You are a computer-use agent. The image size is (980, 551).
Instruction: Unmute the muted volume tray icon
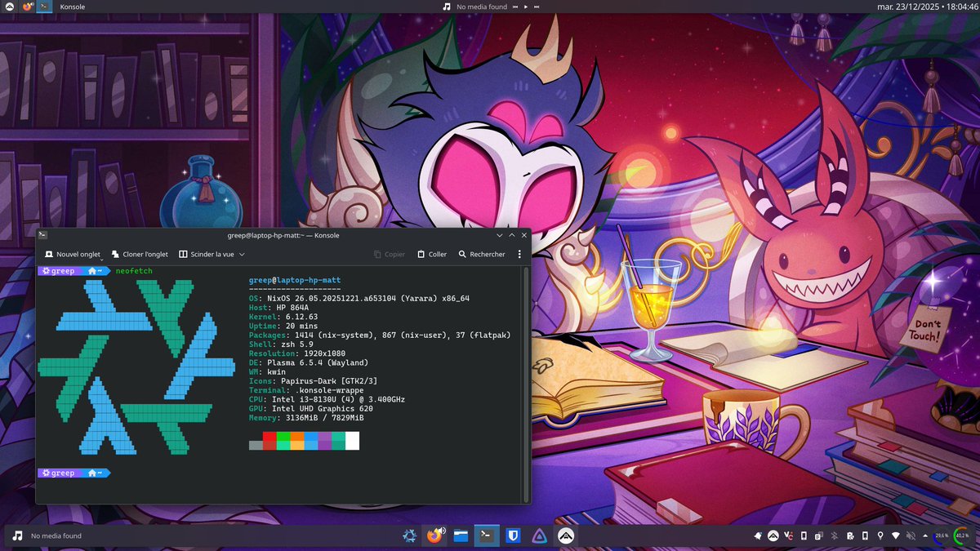[x=911, y=535]
